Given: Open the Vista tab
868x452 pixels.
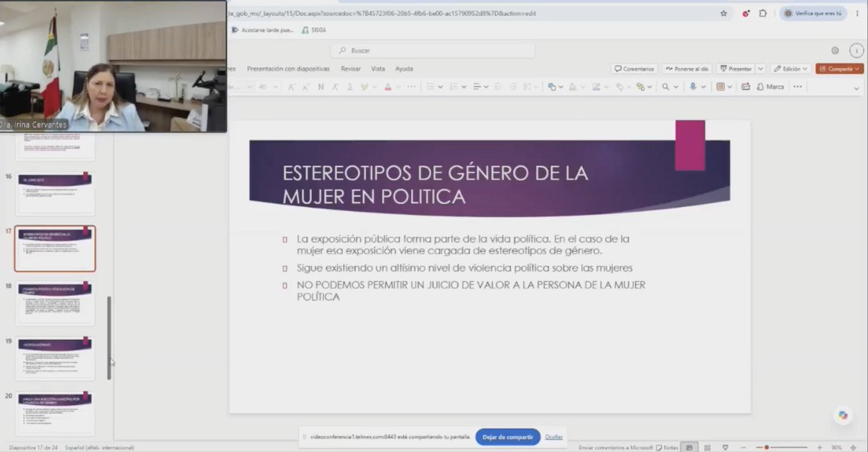Looking at the screenshot, I should click(x=378, y=69).
